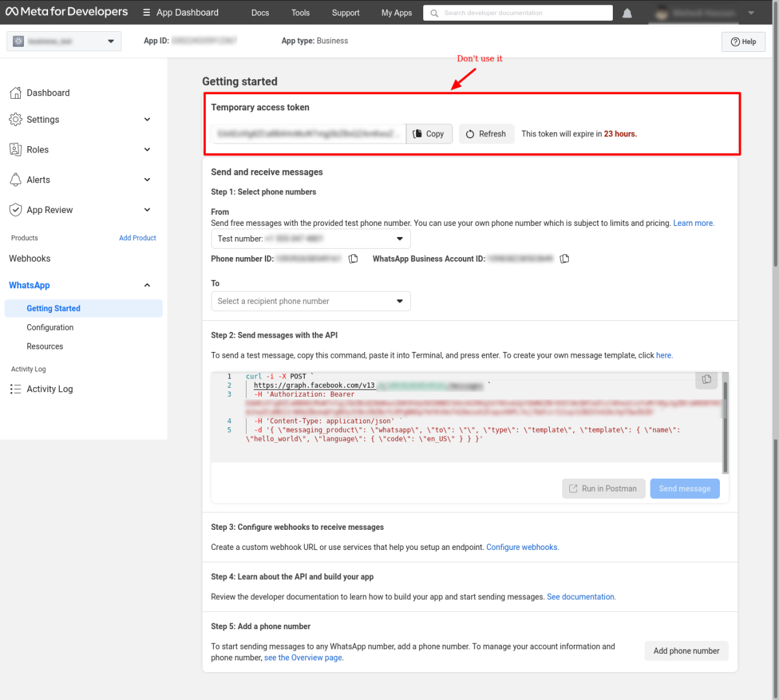Copy the temporary access token

(x=429, y=134)
